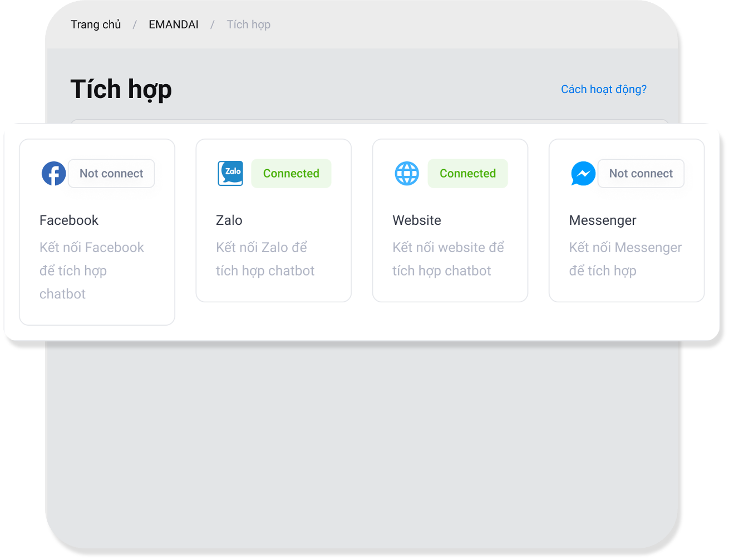Click 'Kết nối Facebook để tích hợp chatbot' description
The image size is (729, 560).
(92, 271)
